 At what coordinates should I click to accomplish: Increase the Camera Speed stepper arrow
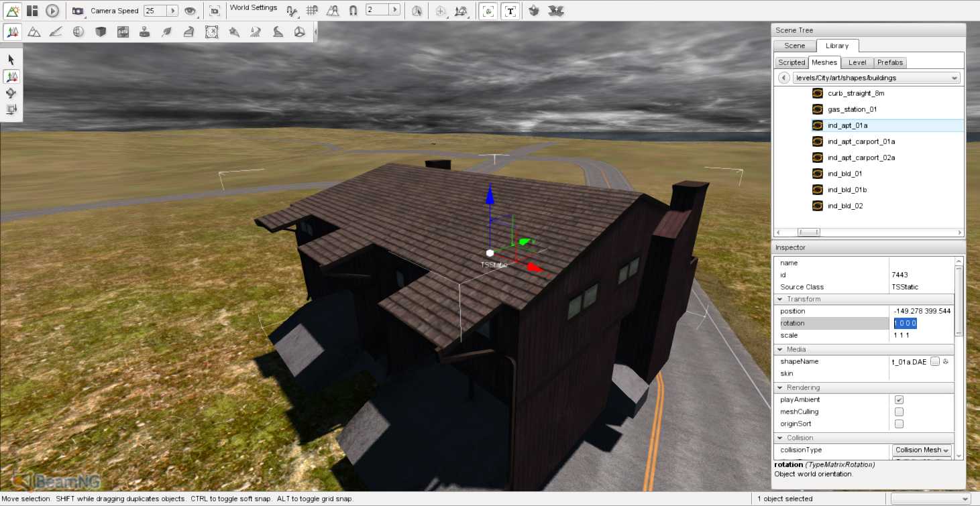click(x=172, y=11)
